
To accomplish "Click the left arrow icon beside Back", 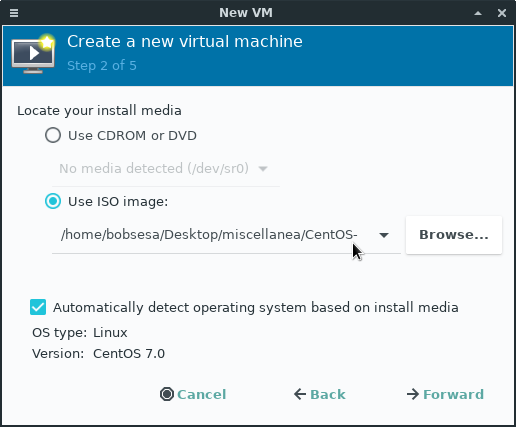I will [x=300, y=394].
